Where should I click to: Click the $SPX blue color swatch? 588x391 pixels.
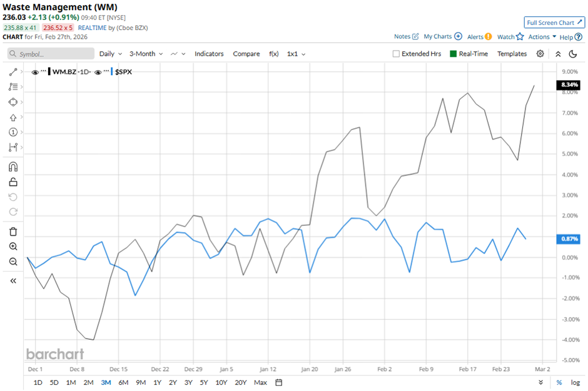click(x=112, y=71)
